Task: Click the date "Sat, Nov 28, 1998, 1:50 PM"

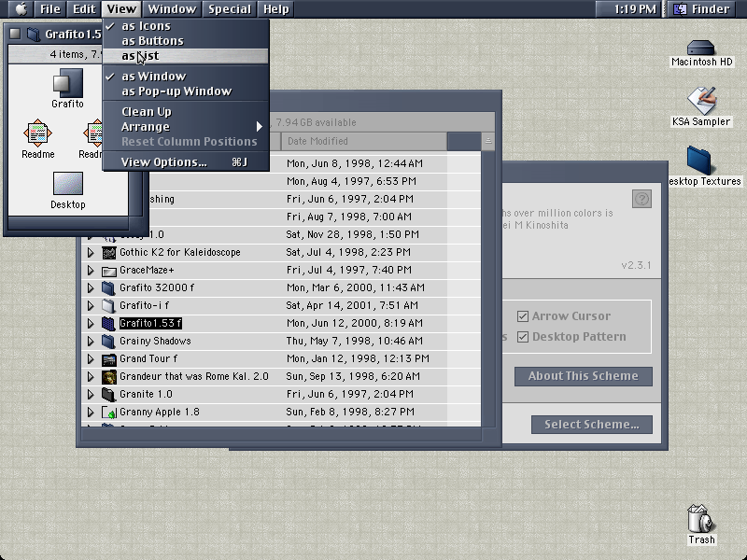Action: coord(353,235)
